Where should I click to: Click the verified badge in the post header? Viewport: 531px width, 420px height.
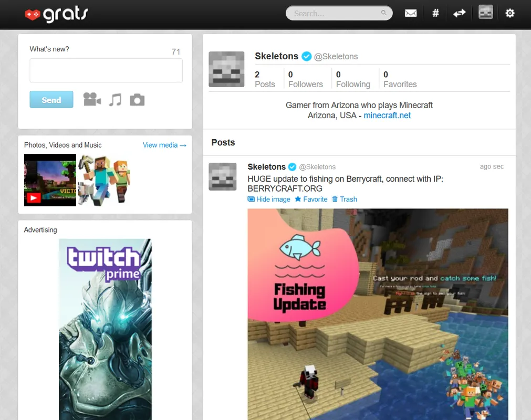coord(292,167)
